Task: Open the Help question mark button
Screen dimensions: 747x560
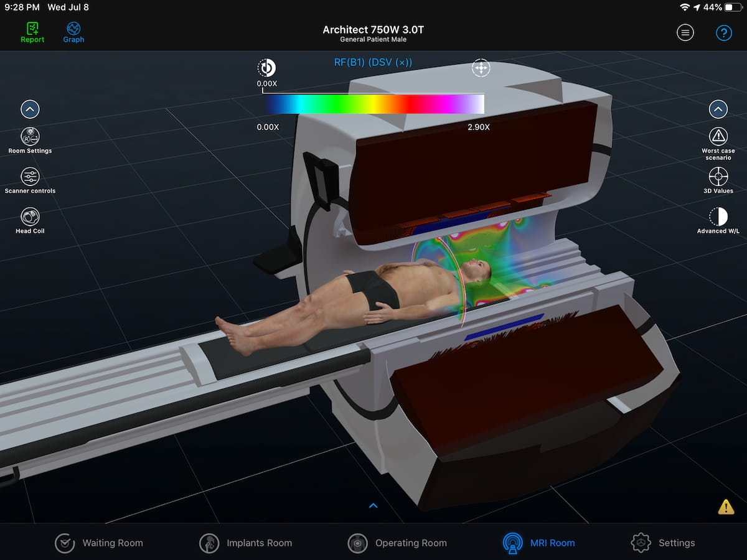Action: (x=724, y=32)
